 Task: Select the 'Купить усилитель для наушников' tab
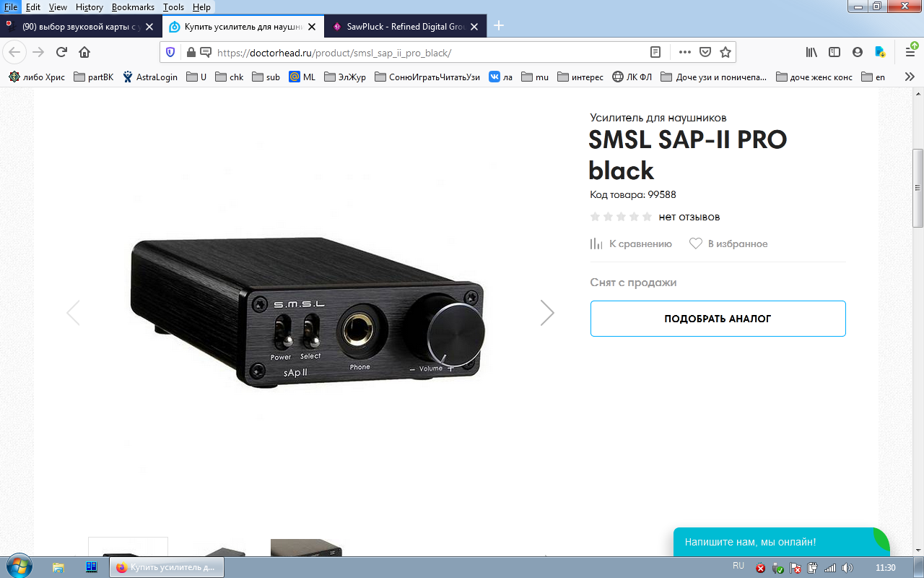tap(243, 27)
